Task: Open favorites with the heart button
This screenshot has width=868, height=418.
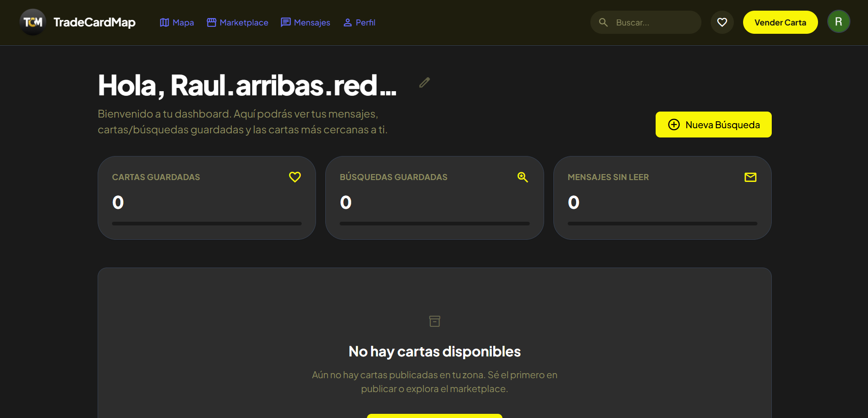Action: (722, 22)
